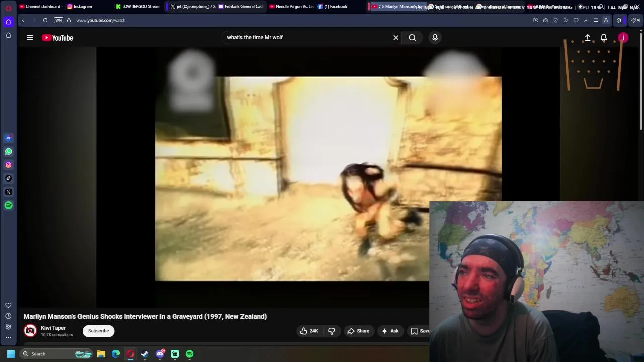Click the address bar URL youtube.com/watch
The width and height of the screenshot is (644, 362).
[101, 20]
